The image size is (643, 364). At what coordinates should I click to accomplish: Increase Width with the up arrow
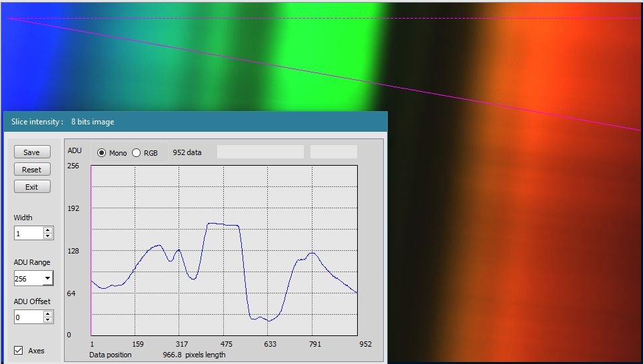coord(47,230)
